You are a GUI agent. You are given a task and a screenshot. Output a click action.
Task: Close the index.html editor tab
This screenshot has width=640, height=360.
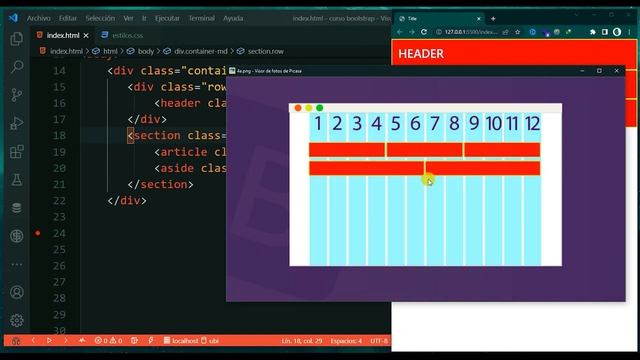pos(86,36)
